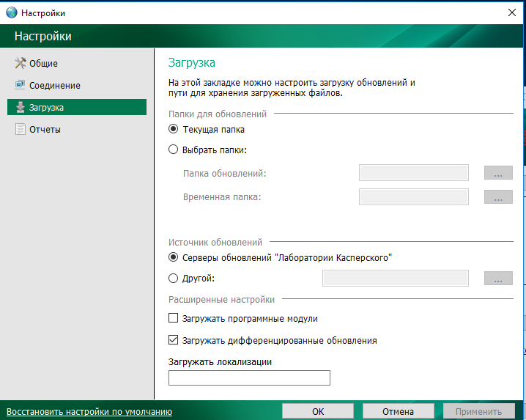The height and width of the screenshot is (420, 526).
Task: Click Восстановить настройки по умолчанию link
Action: click(x=89, y=412)
